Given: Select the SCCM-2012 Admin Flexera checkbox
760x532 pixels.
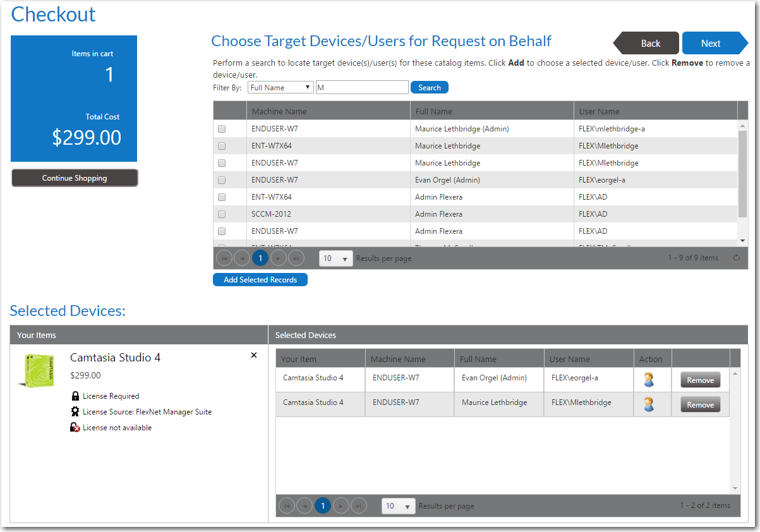Looking at the screenshot, I should 221,214.
